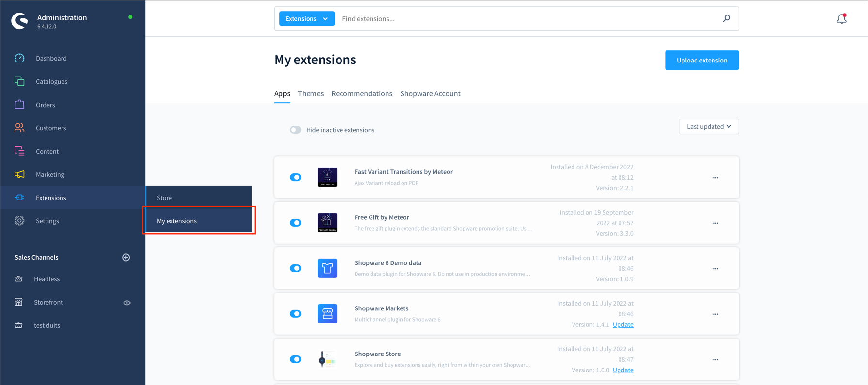The height and width of the screenshot is (385, 868).
Task: Open the Last updated sort dropdown
Action: 709,126
